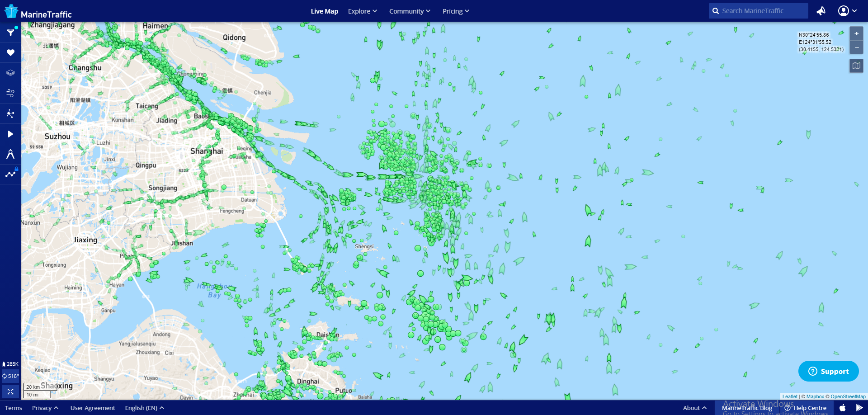Toggle the 285K vessel count display
This screenshot has height=415, width=868.
(10, 364)
